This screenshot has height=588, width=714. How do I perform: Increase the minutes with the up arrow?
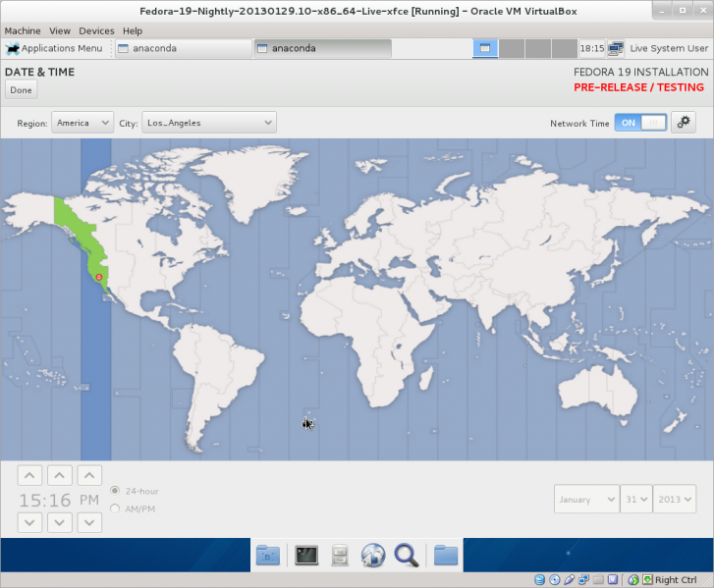point(60,475)
